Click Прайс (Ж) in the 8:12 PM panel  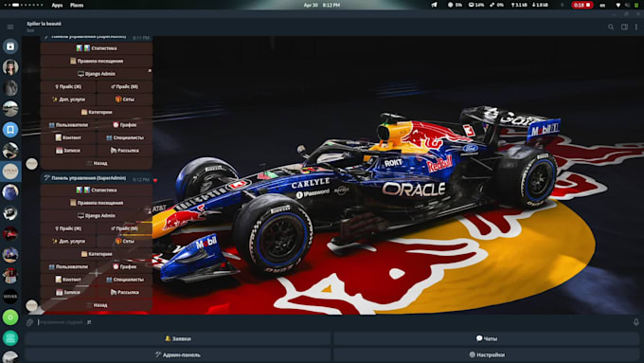click(x=68, y=228)
